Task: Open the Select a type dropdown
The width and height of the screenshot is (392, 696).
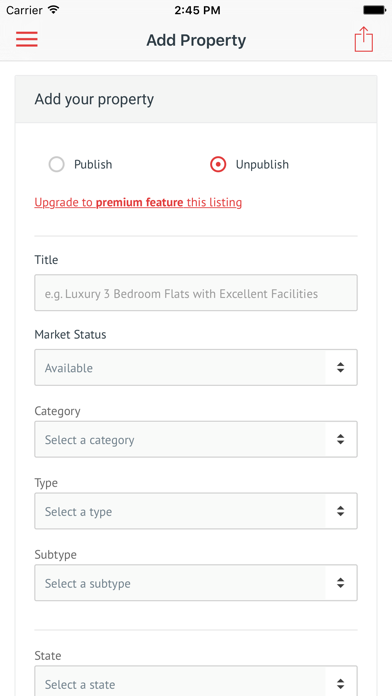Action: coord(196,511)
